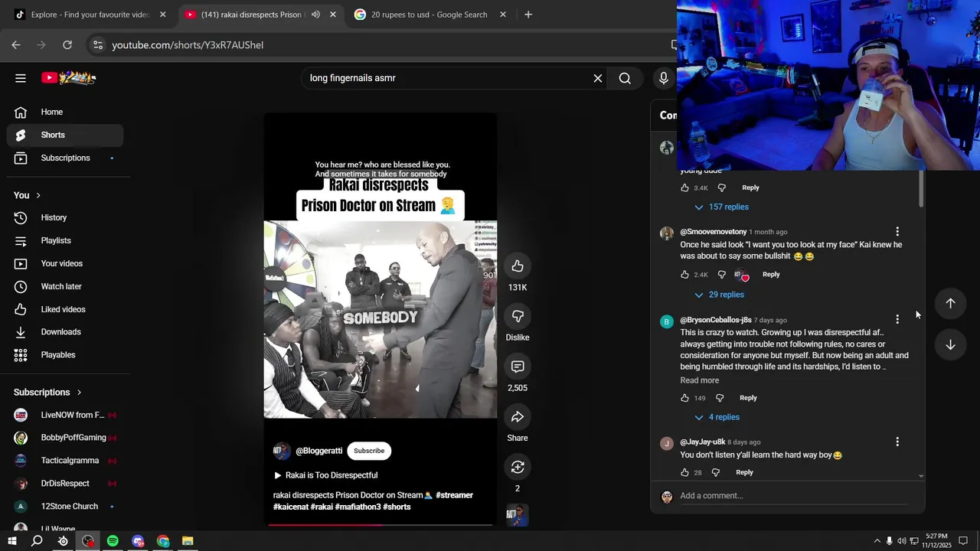
Task: Share the short using the arrow icon
Action: 518,417
